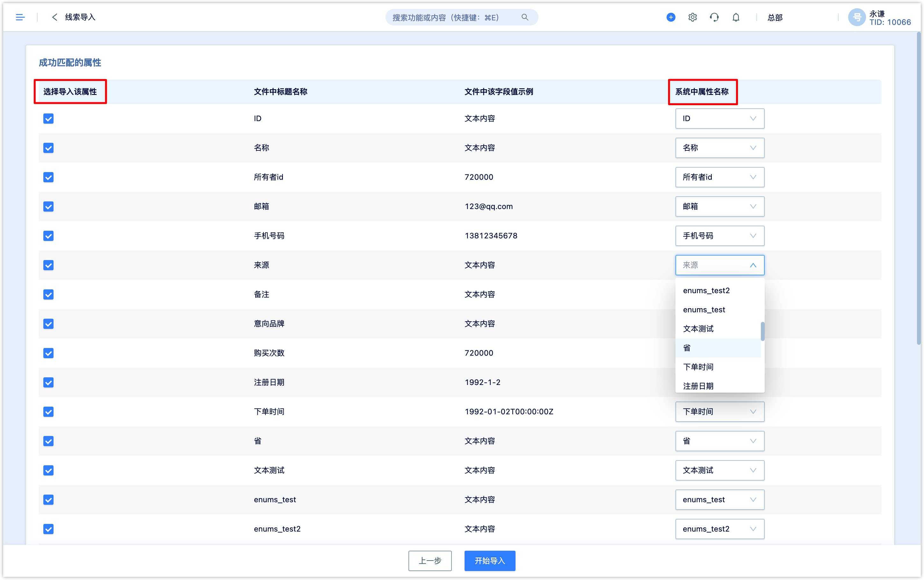The width and height of the screenshot is (924, 580).
Task: Uncheck the 手机号码 row checkbox
Action: pyautogui.click(x=48, y=236)
